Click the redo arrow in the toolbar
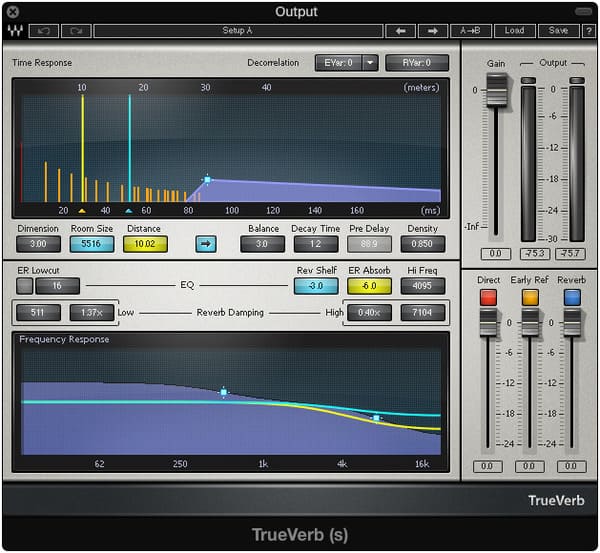600x553 pixels. pyautogui.click(x=75, y=31)
